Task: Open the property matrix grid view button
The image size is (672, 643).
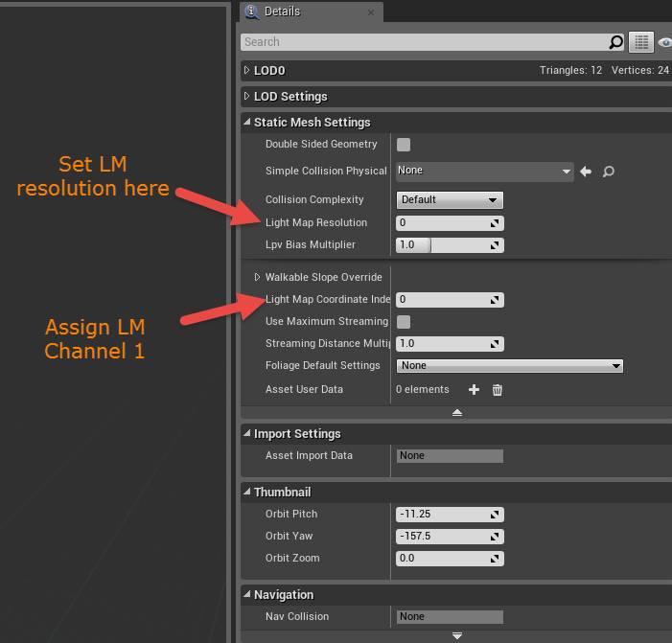Action: click(x=641, y=42)
